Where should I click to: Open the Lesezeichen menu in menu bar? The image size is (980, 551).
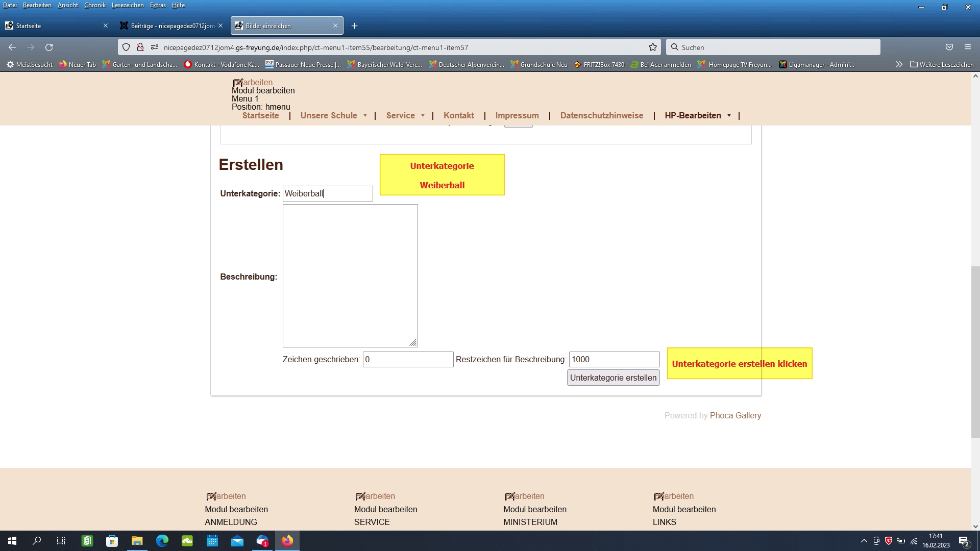pyautogui.click(x=128, y=5)
